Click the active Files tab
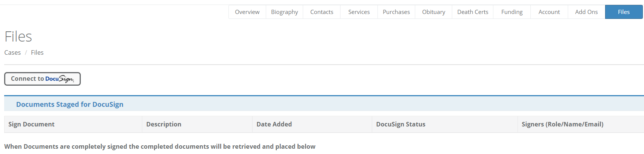This screenshot has width=644, height=154. coord(624,12)
